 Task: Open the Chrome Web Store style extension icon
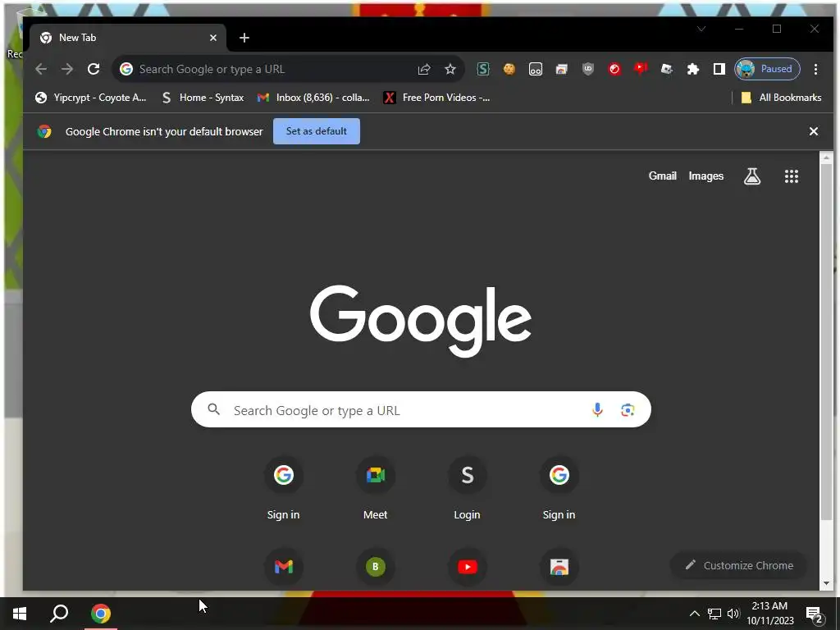tap(561, 69)
